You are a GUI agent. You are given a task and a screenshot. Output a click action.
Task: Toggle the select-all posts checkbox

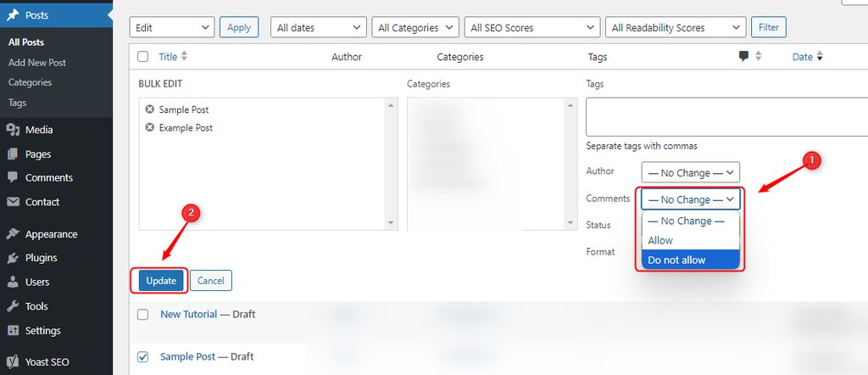point(142,57)
